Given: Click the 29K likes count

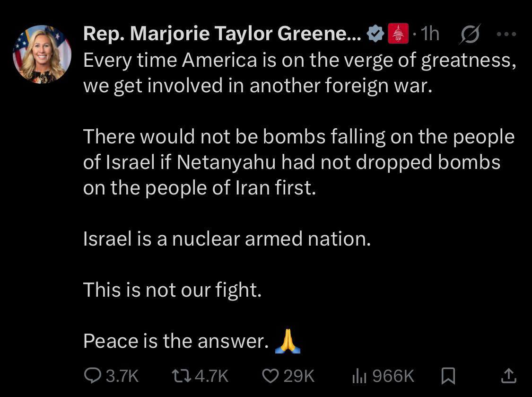Looking at the screenshot, I should 299,376.
